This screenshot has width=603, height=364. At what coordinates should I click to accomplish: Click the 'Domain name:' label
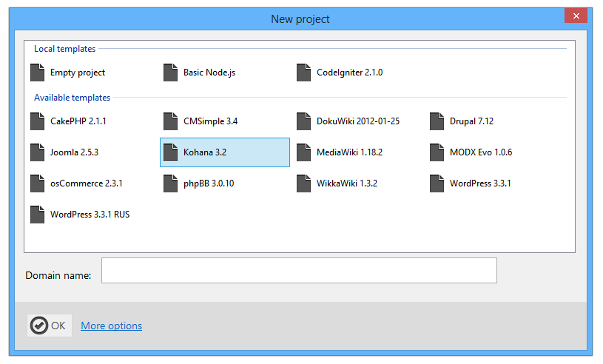(58, 276)
